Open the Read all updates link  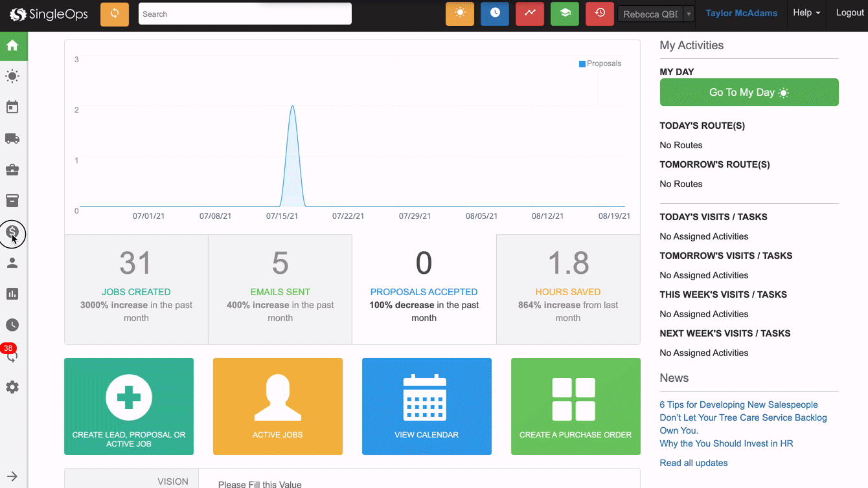click(693, 463)
